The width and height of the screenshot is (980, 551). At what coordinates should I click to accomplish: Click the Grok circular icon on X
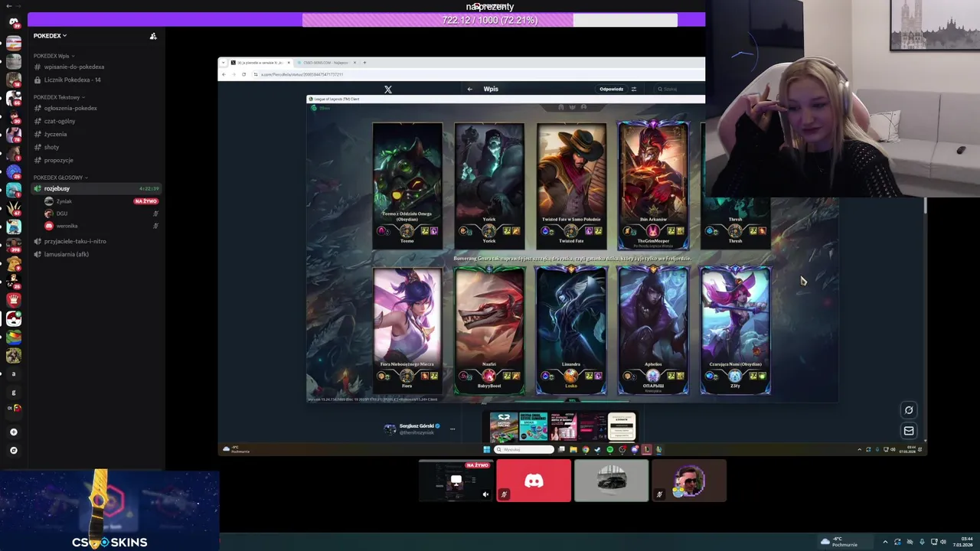(909, 410)
